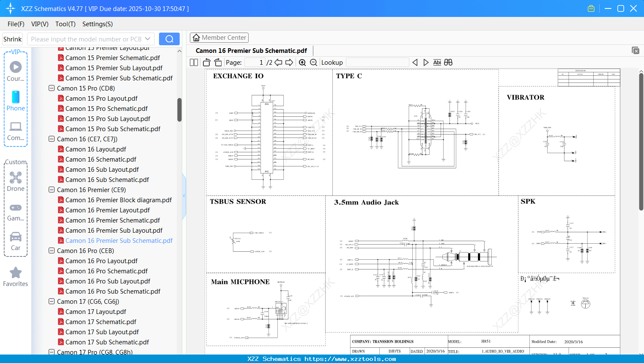Screen dimensions: 644x363
Task: Rotate the schematic page right
Action: 217,62
